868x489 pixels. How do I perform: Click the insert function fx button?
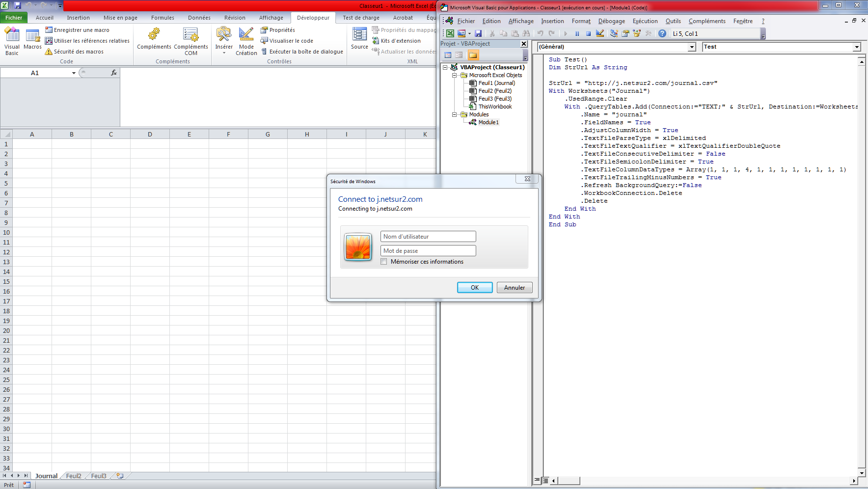(113, 73)
